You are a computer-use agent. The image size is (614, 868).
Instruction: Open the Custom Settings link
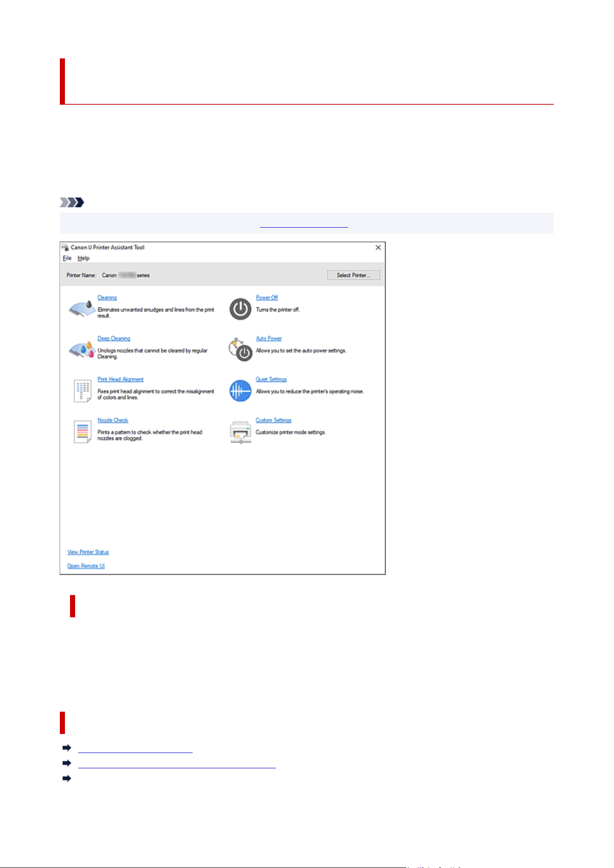(x=274, y=420)
